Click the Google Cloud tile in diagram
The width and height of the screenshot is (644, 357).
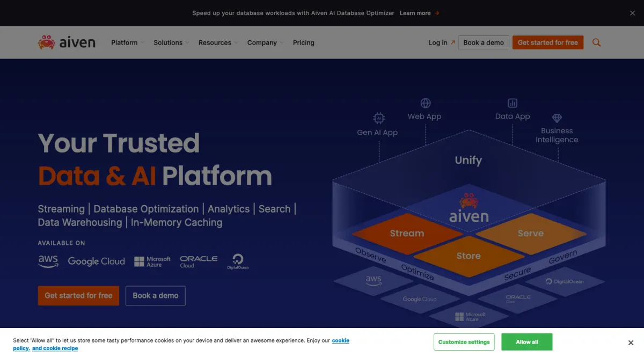tap(420, 299)
